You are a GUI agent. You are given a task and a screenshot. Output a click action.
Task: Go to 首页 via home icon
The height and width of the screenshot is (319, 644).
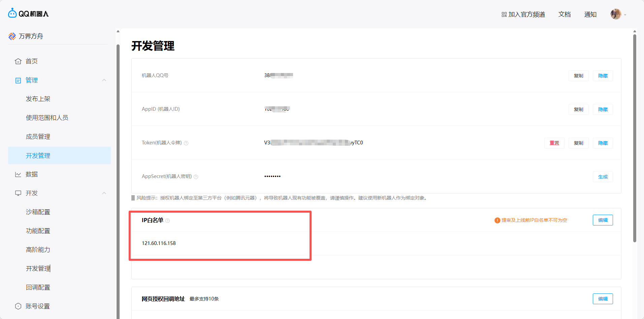click(x=18, y=61)
